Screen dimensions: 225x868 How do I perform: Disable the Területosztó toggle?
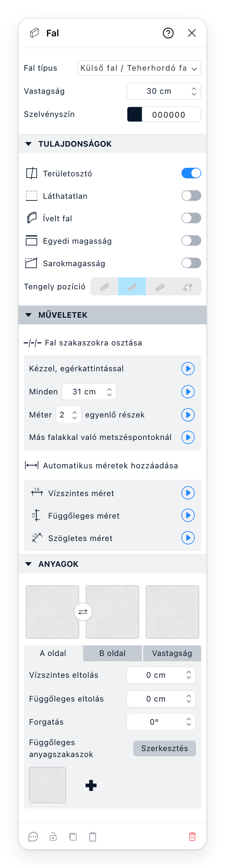pyautogui.click(x=191, y=173)
